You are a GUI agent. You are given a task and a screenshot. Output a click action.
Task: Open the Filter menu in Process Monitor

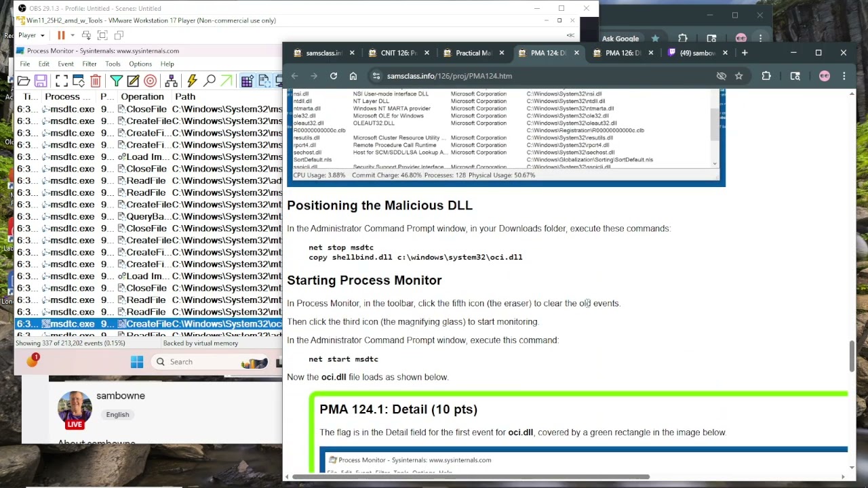[89, 64]
